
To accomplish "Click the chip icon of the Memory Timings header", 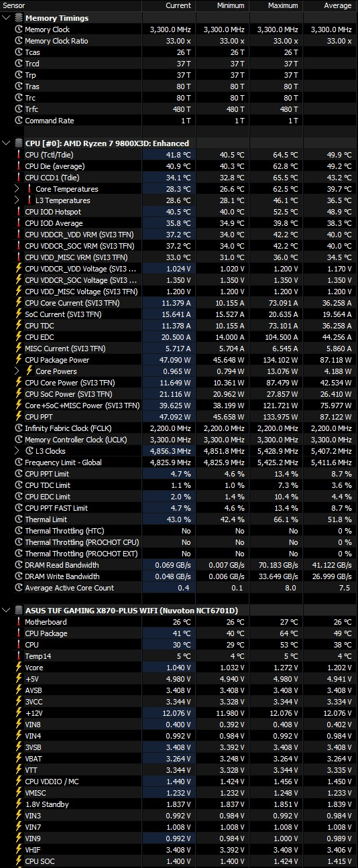I will pos(18,18).
